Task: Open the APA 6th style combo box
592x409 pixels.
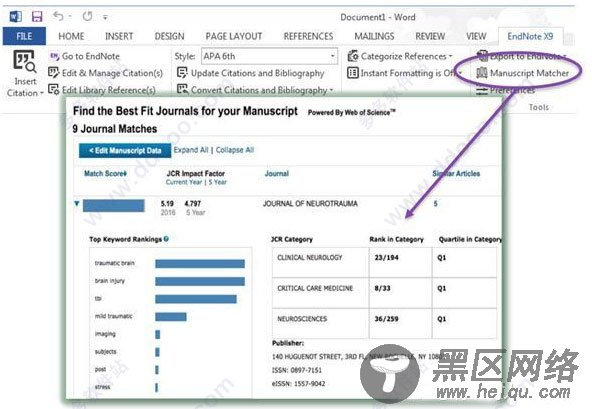Action: [269, 56]
